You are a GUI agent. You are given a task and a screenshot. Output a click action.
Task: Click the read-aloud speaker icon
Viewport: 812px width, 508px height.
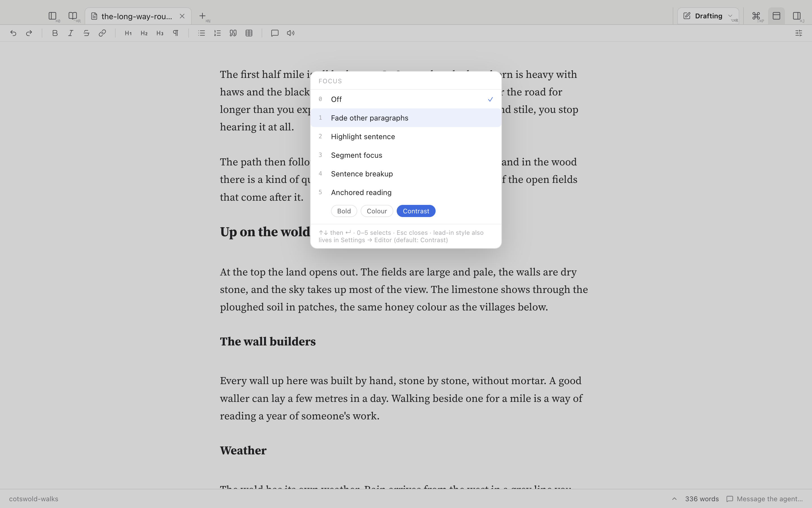(291, 33)
